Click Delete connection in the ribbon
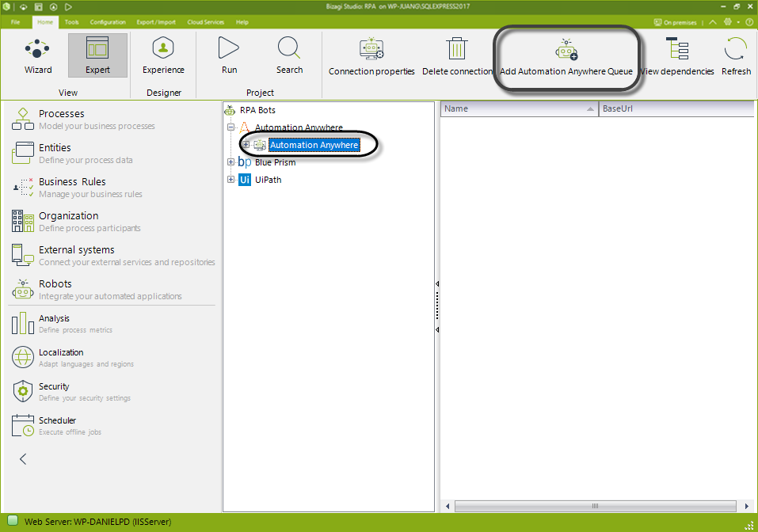The width and height of the screenshot is (758, 532). [457, 56]
